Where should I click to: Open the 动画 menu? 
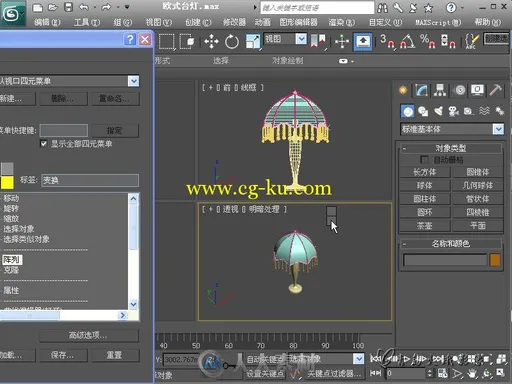(263, 22)
